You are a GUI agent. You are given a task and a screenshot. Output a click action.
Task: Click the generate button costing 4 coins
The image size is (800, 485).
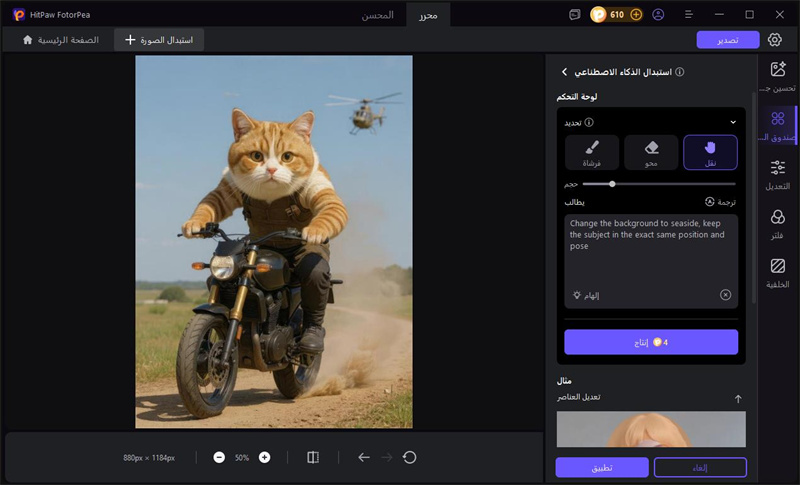coord(651,342)
